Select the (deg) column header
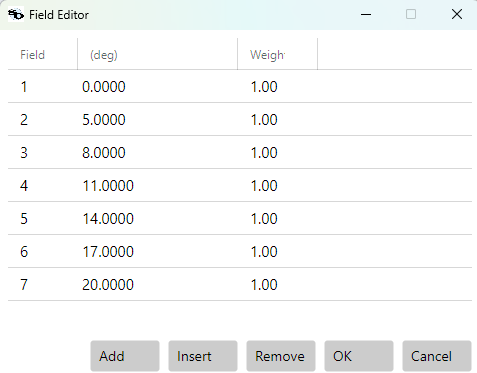The height and width of the screenshot is (373, 477). tap(157, 54)
